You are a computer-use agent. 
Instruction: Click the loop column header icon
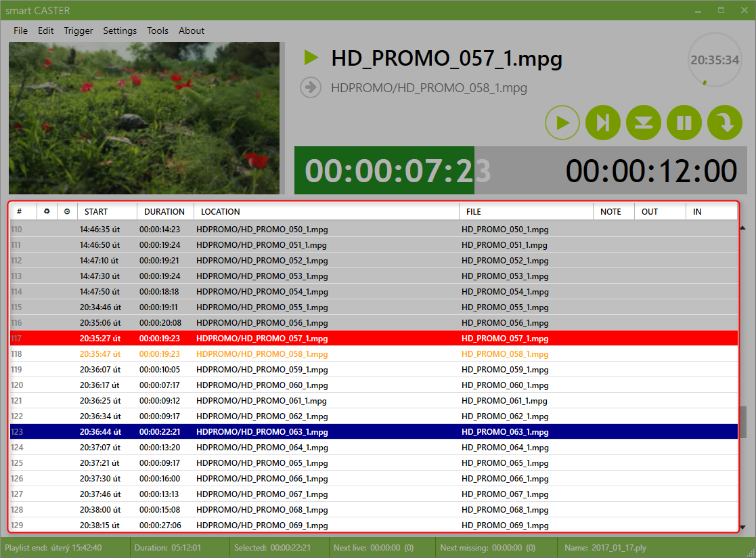pyautogui.click(x=47, y=211)
